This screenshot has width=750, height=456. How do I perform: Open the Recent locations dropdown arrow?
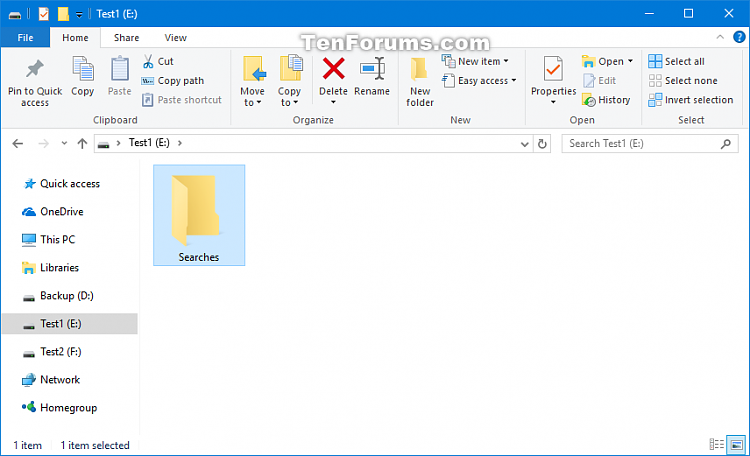[64, 144]
